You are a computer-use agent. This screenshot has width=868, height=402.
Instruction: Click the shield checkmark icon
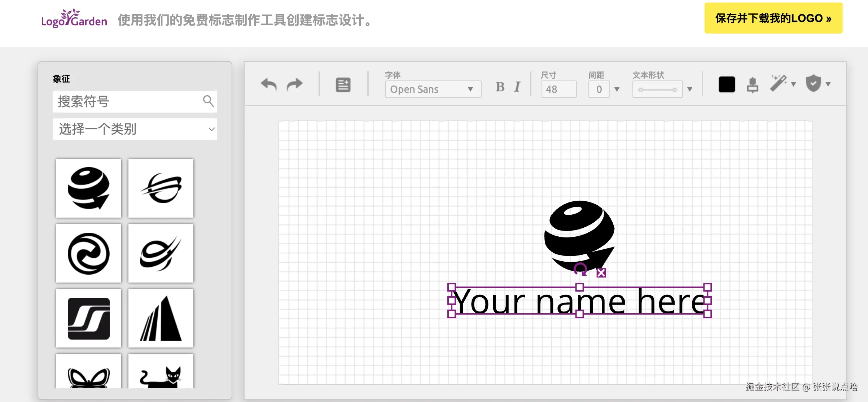click(813, 84)
